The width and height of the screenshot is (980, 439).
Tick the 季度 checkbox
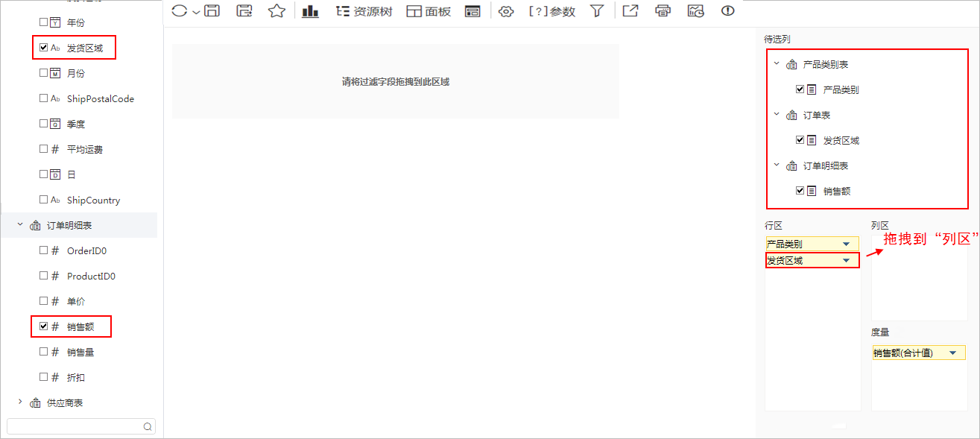(x=43, y=124)
